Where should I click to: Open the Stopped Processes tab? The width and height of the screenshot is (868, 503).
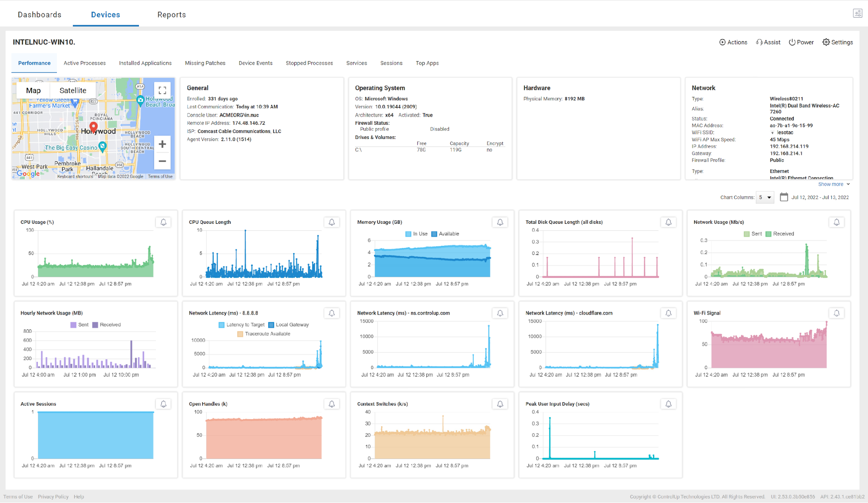[x=310, y=63]
